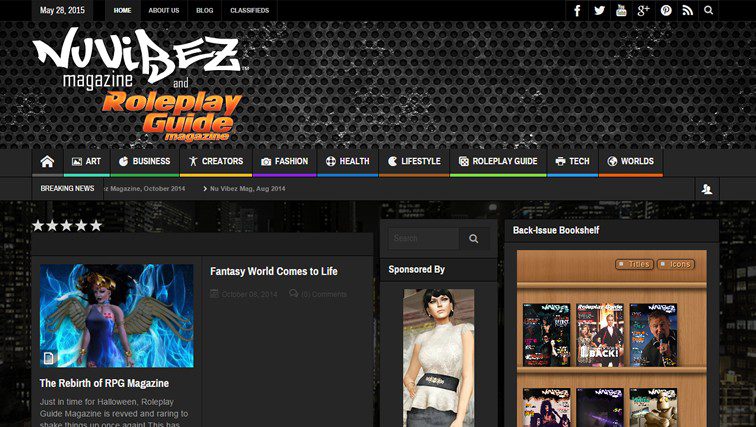Click the top bar search magnifier icon
The height and width of the screenshot is (427, 756).
click(x=708, y=10)
